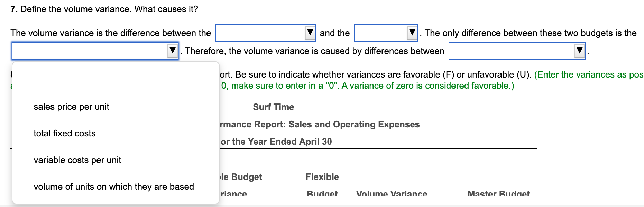644x207 pixels.
Task: Pick 'volume of units on which they are based'
Action: tap(114, 187)
